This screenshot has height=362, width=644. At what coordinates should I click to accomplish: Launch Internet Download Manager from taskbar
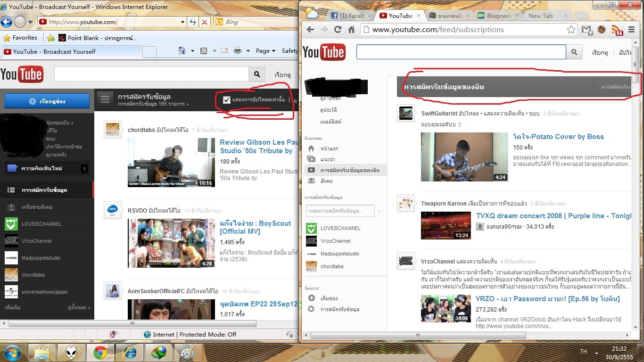pos(159,353)
